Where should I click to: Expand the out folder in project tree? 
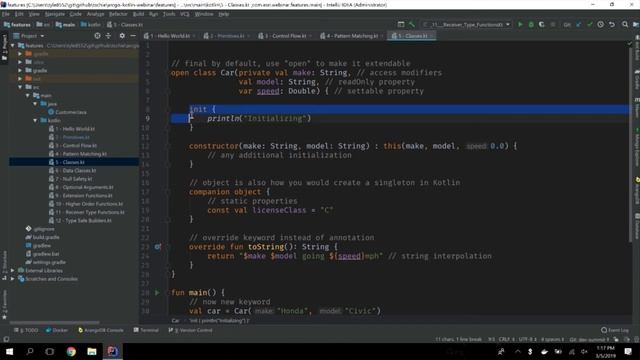click(x=20, y=78)
